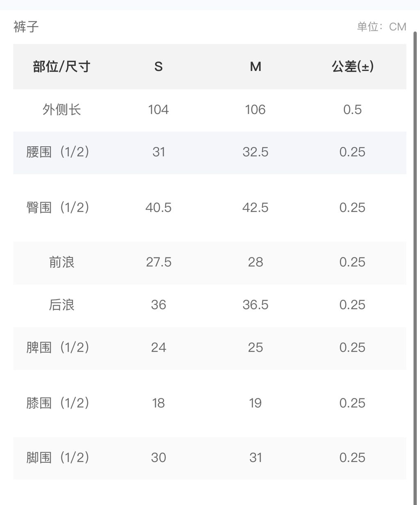
Task: Select the 部位/尺寸 column header
Action: click(x=62, y=66)
